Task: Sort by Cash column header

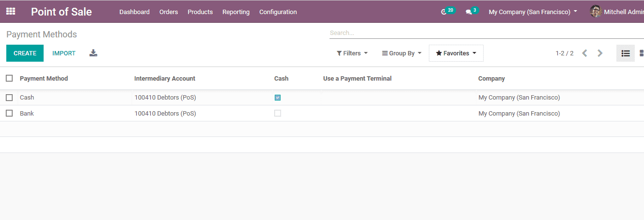Action: click(x=281, y=78)
